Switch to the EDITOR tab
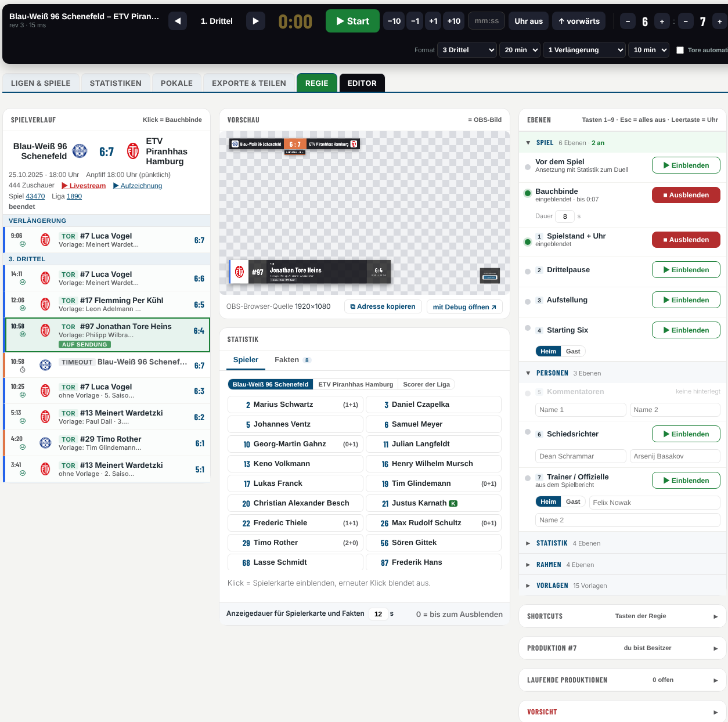The height and width of the screenshot is (722, 728). (362, 83)
